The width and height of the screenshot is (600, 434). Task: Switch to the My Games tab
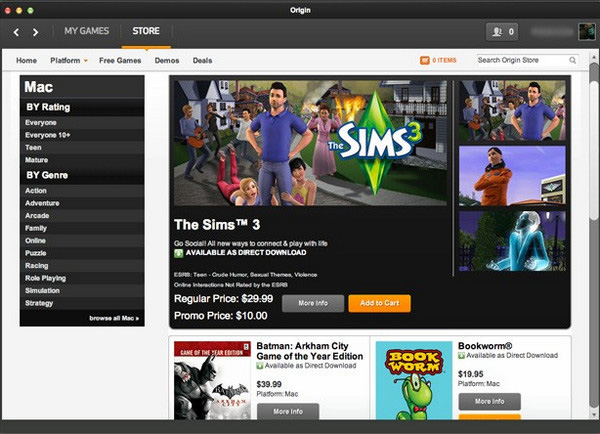coord(86,31)
